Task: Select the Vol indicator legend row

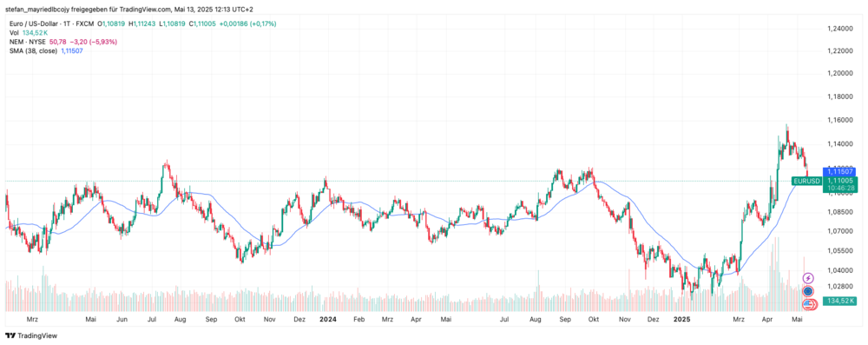Action: click(x=30, y=33)
